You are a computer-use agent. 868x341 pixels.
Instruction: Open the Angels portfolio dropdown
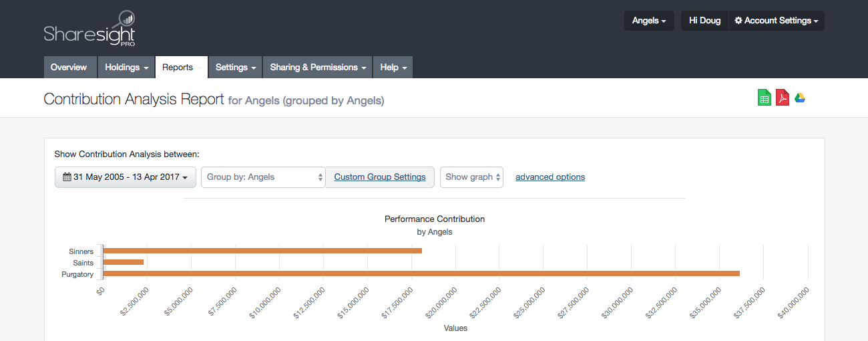tap(649, 21)
